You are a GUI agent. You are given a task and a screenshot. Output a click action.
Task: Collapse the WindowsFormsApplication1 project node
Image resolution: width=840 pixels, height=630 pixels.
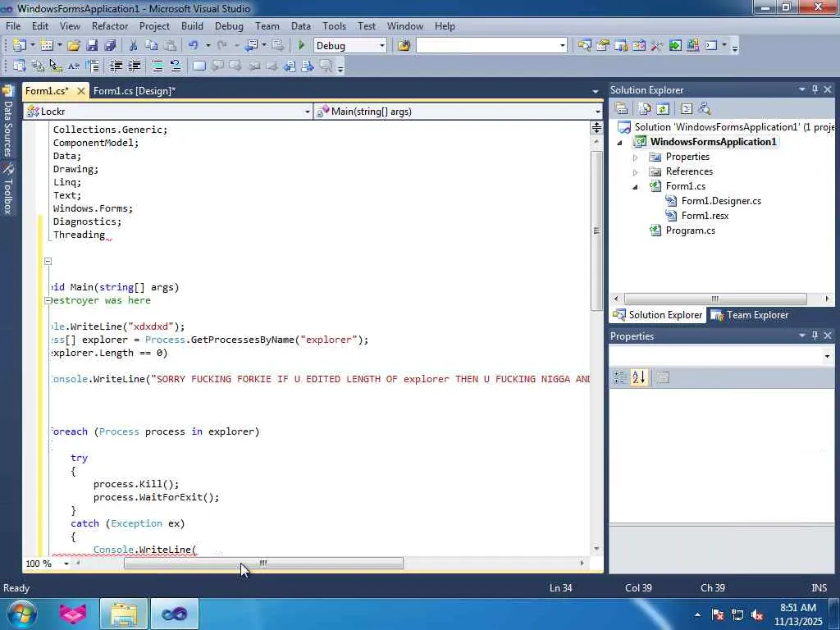pyautogui.click(x=620, y=143)
